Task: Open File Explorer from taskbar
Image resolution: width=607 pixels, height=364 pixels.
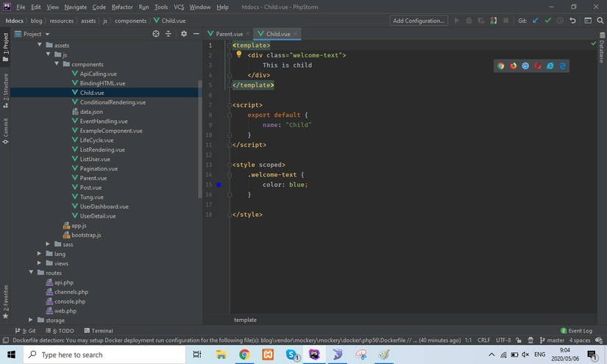Action: (x=221, y=354)
